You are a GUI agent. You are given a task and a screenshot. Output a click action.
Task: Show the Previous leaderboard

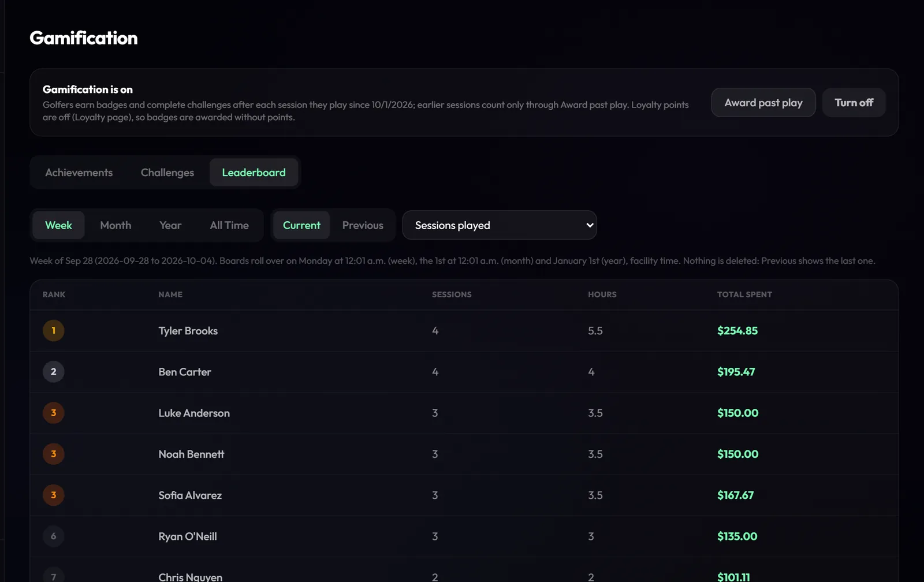pyautogui.click(x=363, y=225)
